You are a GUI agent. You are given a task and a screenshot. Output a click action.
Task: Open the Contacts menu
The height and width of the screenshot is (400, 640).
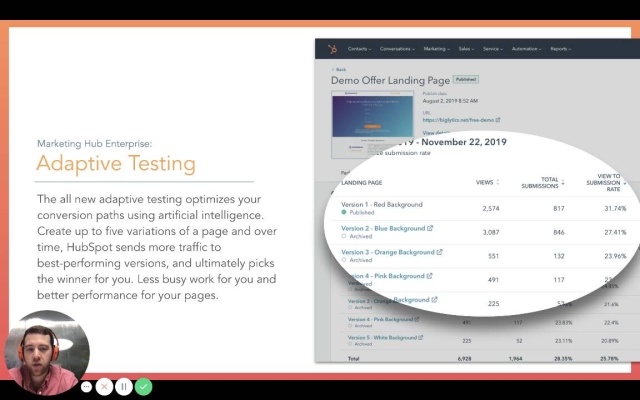click(x=359, y=49)
